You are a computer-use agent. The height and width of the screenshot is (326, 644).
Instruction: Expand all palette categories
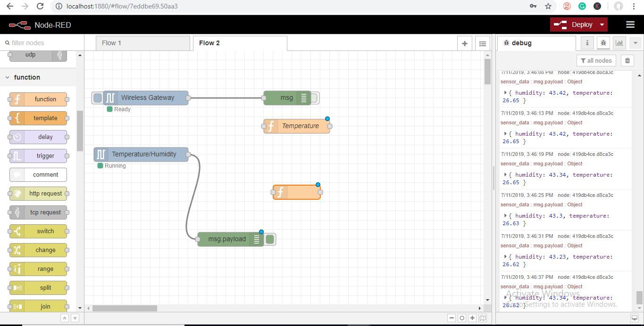pyautogui.click(x=75, y=318)
